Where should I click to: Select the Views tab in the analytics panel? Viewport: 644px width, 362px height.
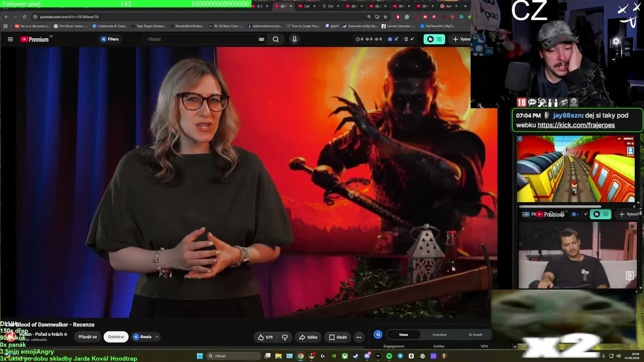[x=404, y=334]
